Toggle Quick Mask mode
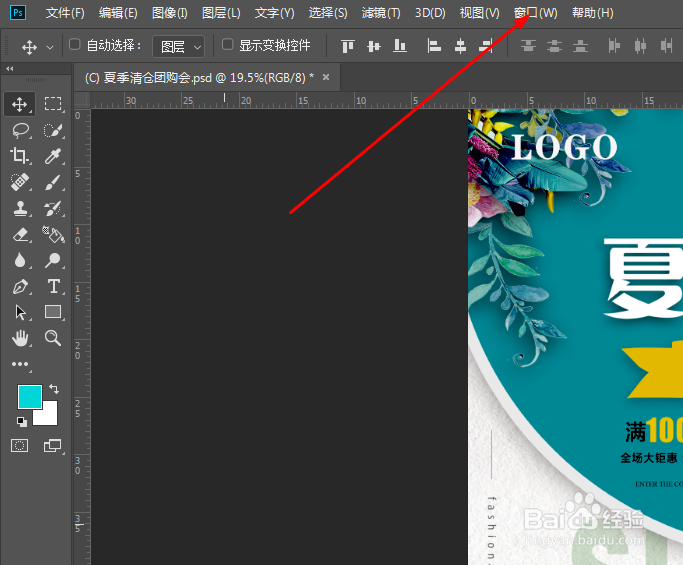Viewport: 683px width, 565px height. pyautogui.click(x=20, y=445)
